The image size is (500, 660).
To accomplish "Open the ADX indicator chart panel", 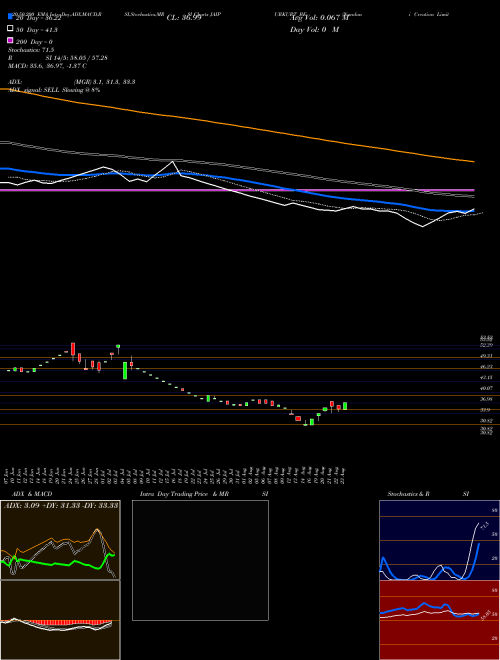I will pyautogui.click(x=60, y=540).
